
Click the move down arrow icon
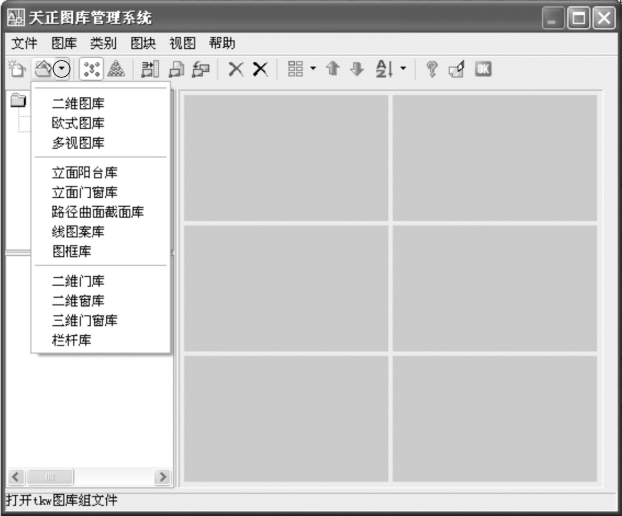point(357,69)
